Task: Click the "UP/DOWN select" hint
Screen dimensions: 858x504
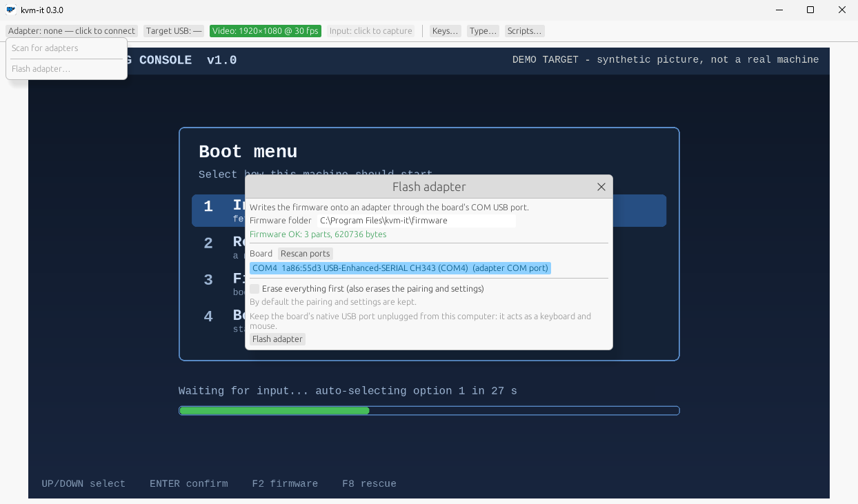Action: [83, 484]
